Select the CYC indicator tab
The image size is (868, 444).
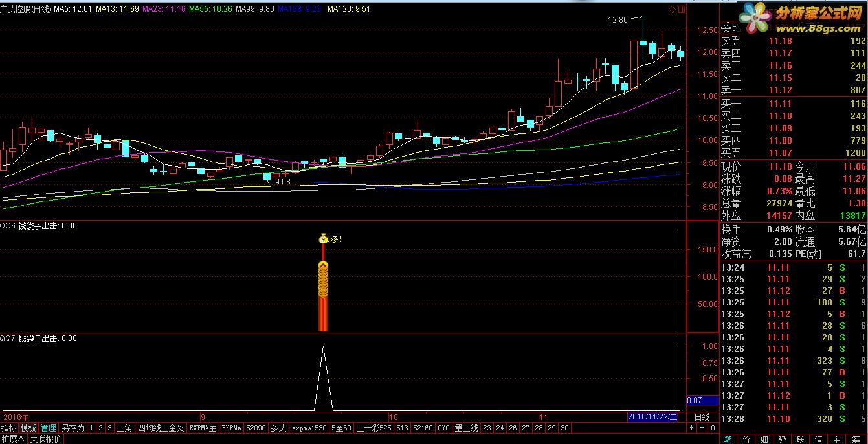coord(443,428)
